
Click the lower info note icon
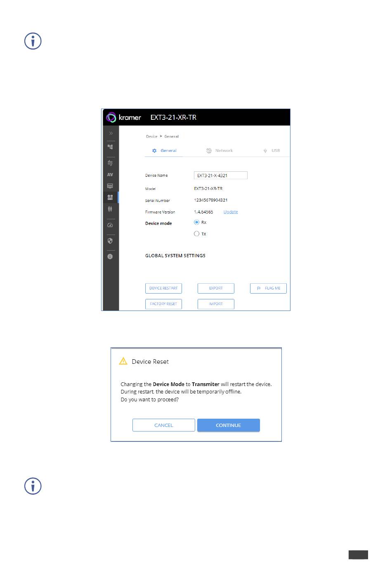[33, 486]
